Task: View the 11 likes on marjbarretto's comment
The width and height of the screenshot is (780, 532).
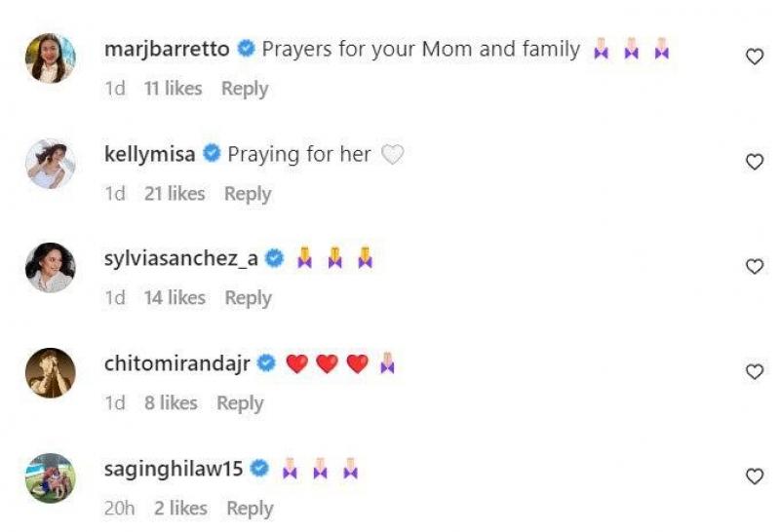Action: 172,89
